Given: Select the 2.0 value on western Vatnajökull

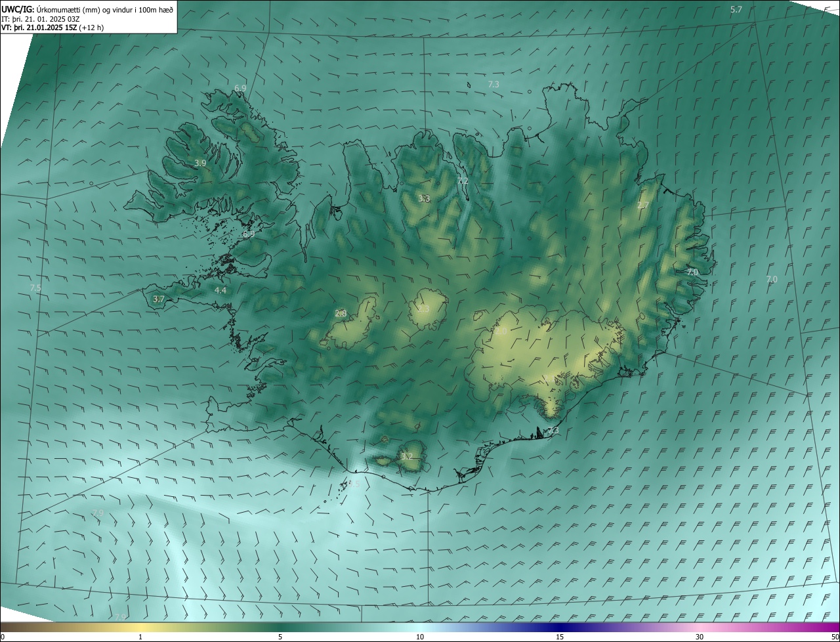Looking at the screenshot, I should pyautogui.click(x=501, y=332).
